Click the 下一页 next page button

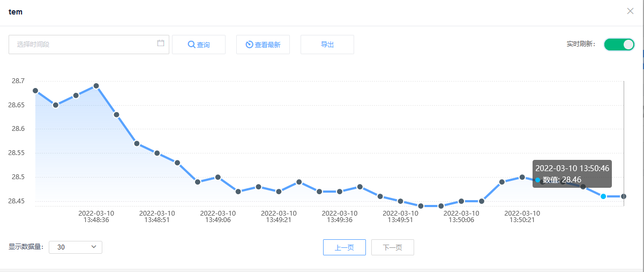(x=392, y=247)
